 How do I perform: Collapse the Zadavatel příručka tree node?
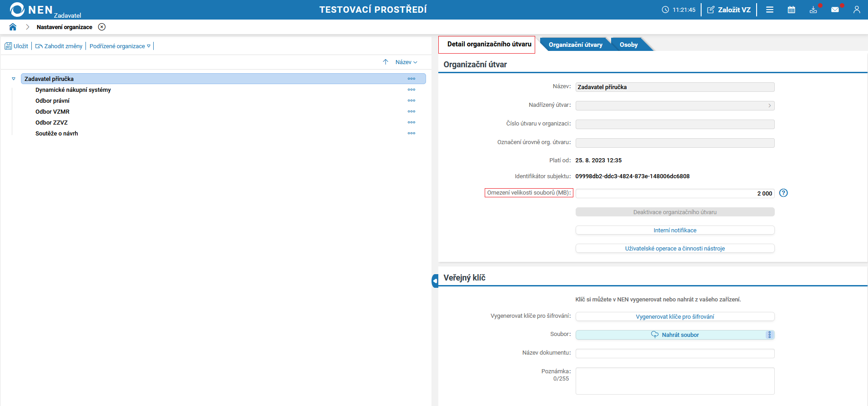click(x=14, y=79)
